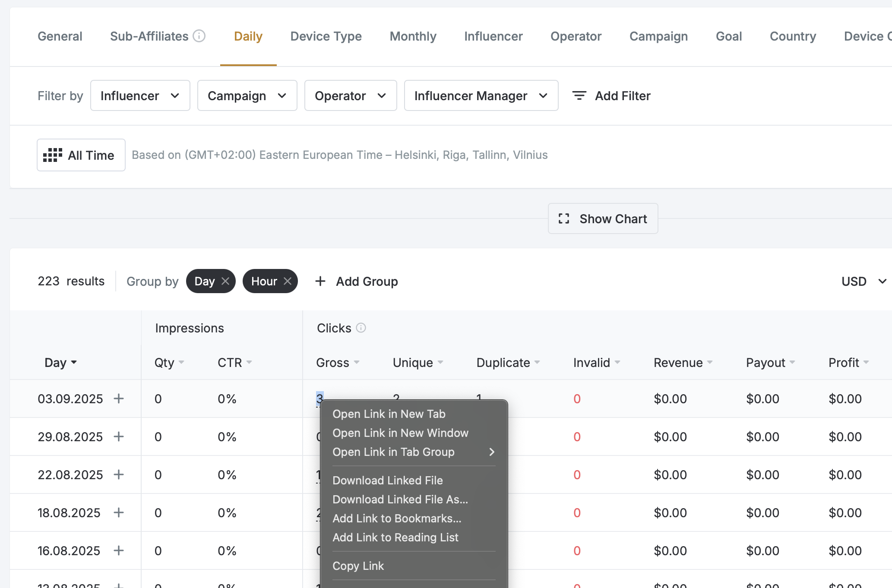Click Revenue $0.00 in 22.08.2025 row
This screenshot has height=588, width=892.
click(670, 475)
